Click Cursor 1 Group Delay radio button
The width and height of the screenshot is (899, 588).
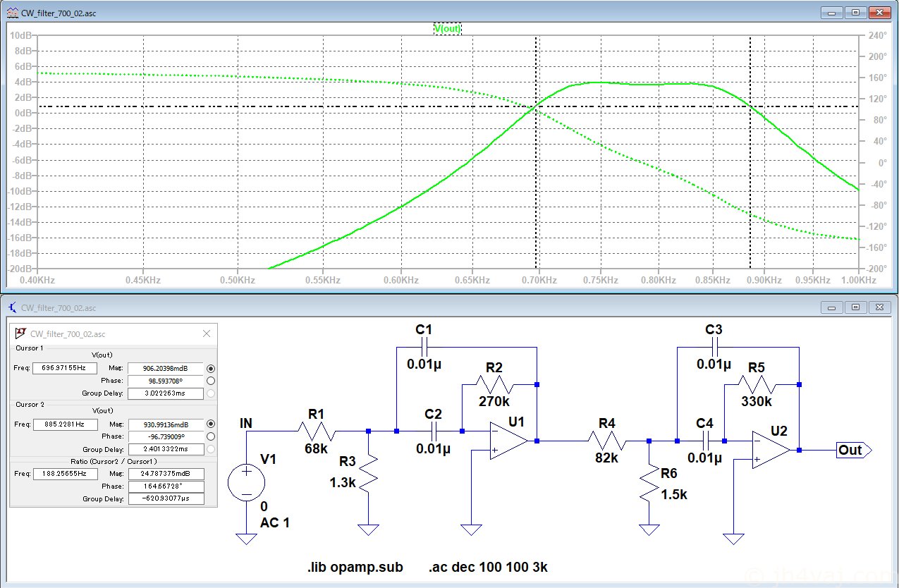click(x=210, y=393)
